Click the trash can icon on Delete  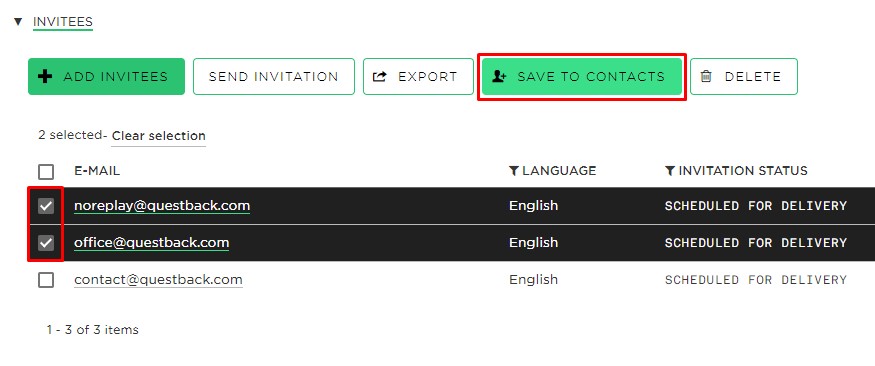click(x=706, y=76)
